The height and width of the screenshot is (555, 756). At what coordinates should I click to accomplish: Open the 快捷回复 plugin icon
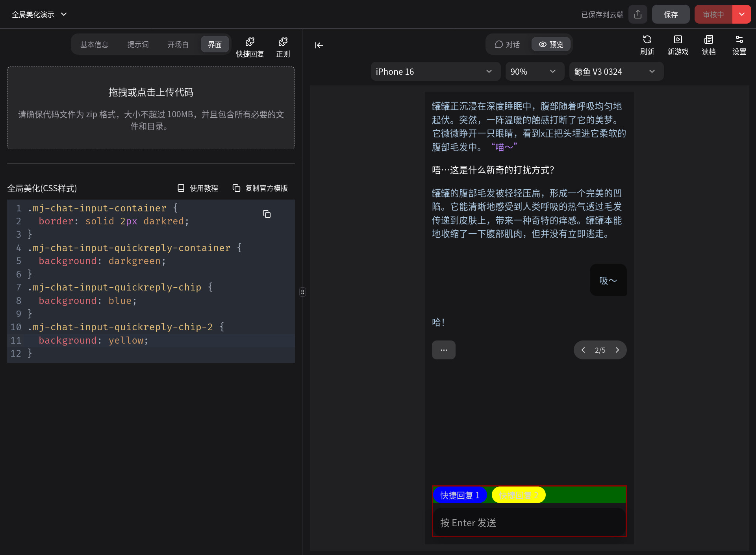[x=250, y=42]
